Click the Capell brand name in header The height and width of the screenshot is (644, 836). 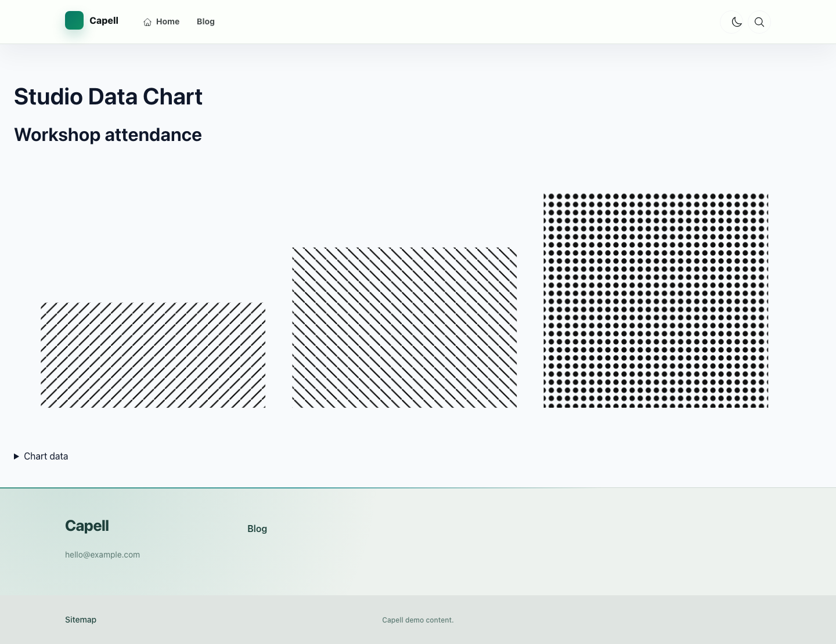click(x=104, y=20)
